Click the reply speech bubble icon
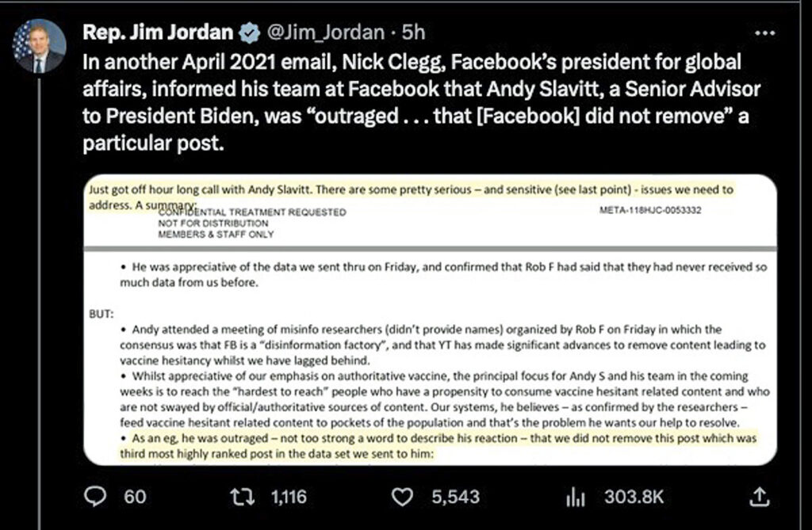Image resolution: width=812 pixels, height=530 pixels. pyautogui.click(x=95, y=497)
